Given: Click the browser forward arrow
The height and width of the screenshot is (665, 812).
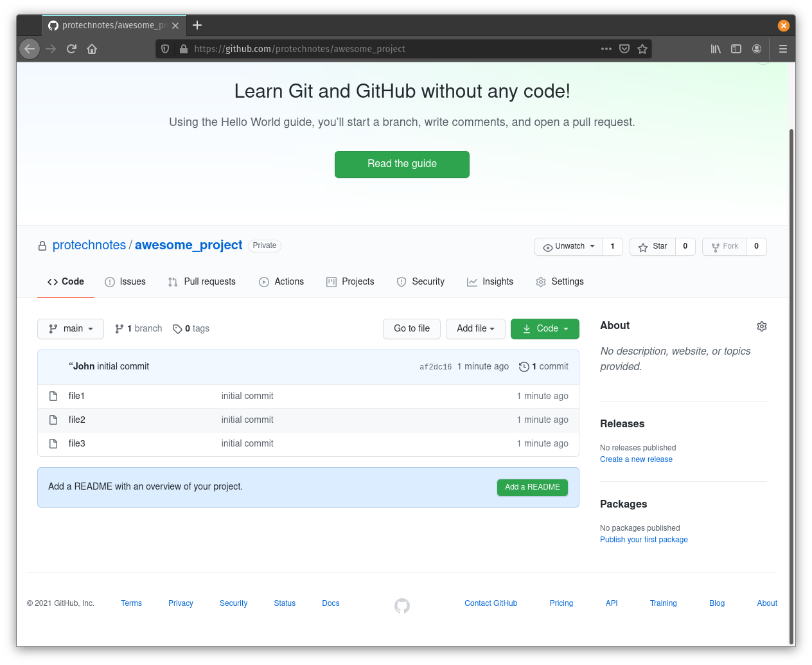Looking at the screenshot, I should coord(51,49).
